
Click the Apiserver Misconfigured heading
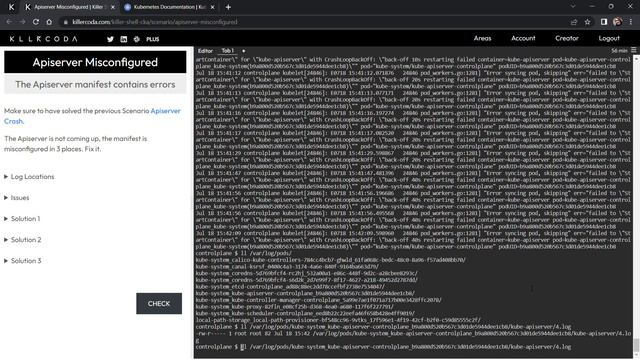click(x=95, y=62)
